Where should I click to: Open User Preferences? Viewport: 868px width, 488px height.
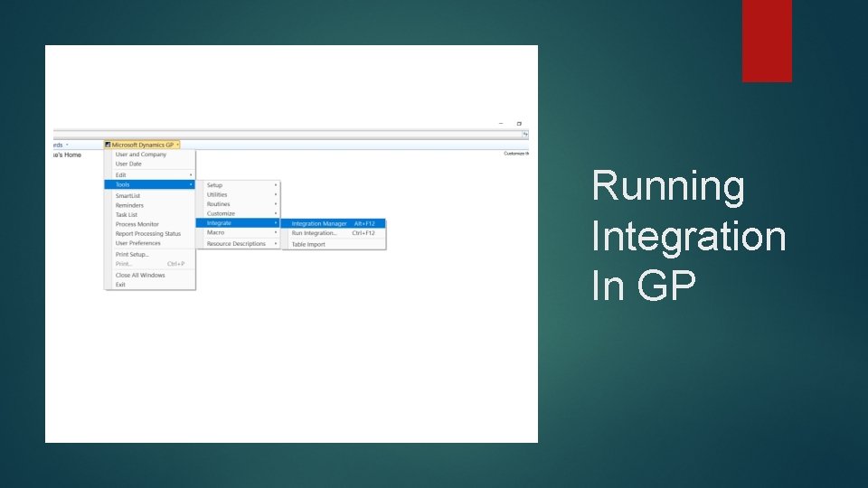(150, 243)
